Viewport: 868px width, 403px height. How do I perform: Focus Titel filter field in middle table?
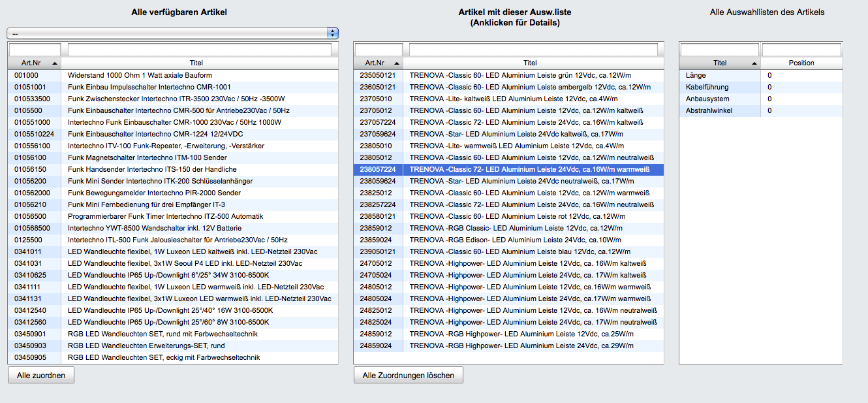[x=533, y=50]
